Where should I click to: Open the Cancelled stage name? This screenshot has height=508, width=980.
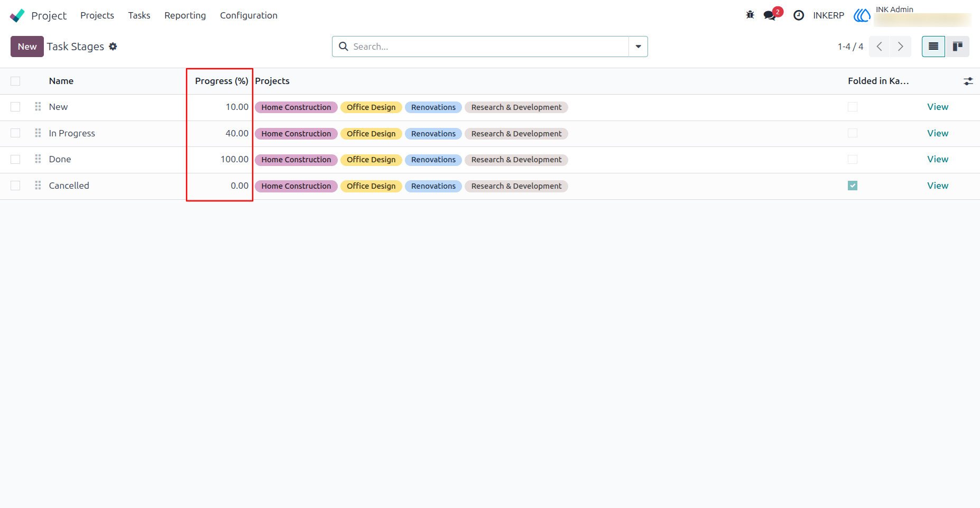pyautogui.click(x=69, y=186)
